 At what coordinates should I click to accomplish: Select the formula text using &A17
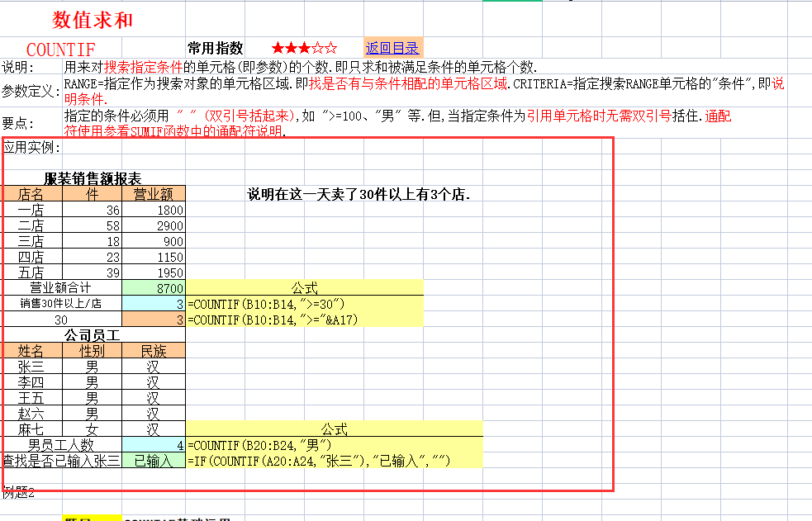pyautogui.click(x=273, y=320)
